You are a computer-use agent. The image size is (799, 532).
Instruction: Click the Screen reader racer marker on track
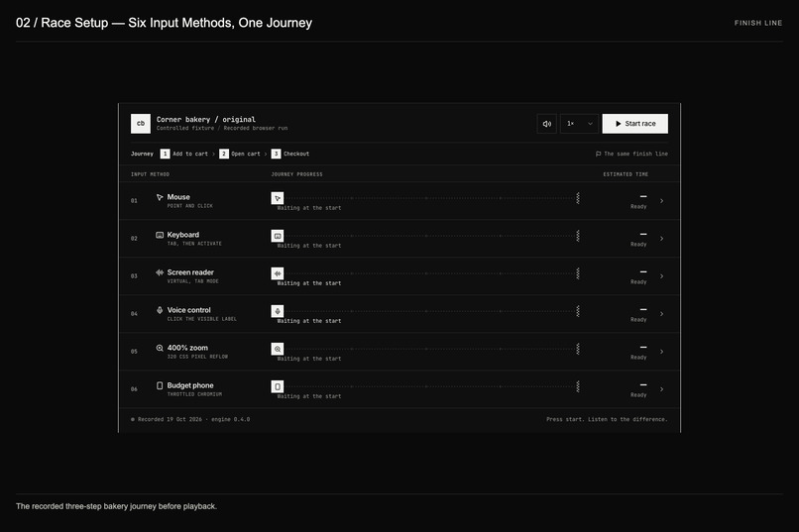point(278,273)
